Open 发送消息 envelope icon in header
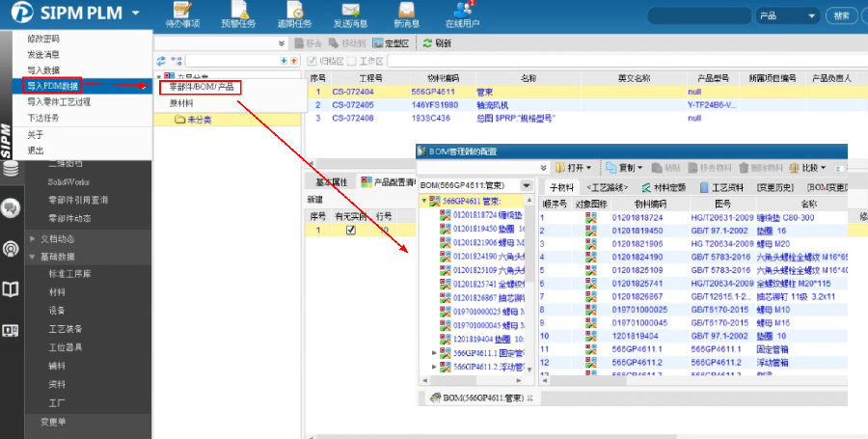 [x=349, y=14]
